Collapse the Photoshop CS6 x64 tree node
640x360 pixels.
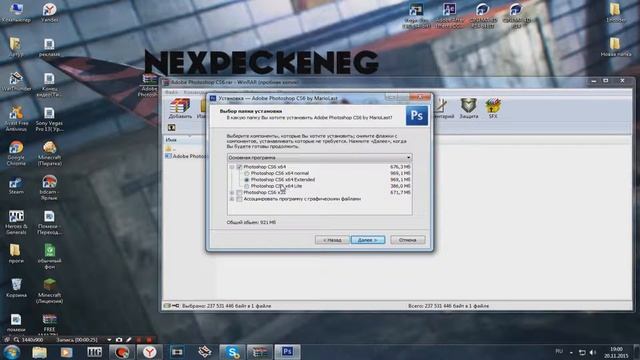point(232,167)
